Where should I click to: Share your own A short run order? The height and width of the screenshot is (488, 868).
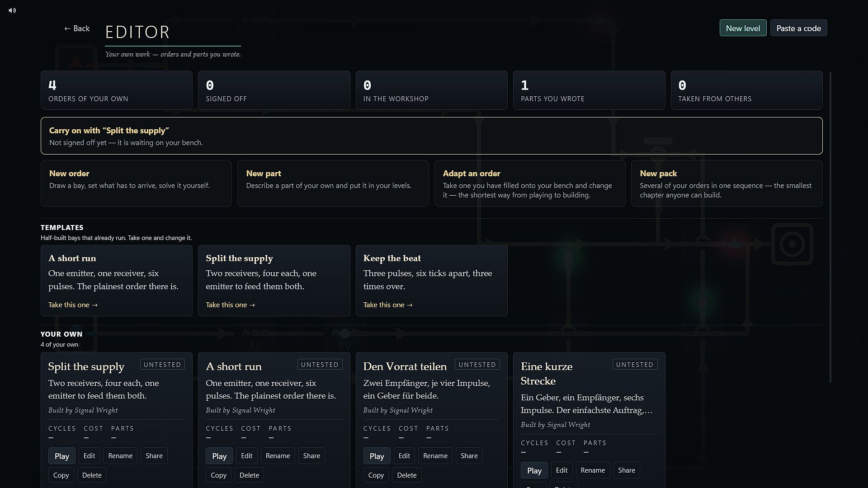pyautogui.click(x=311, y=456)
